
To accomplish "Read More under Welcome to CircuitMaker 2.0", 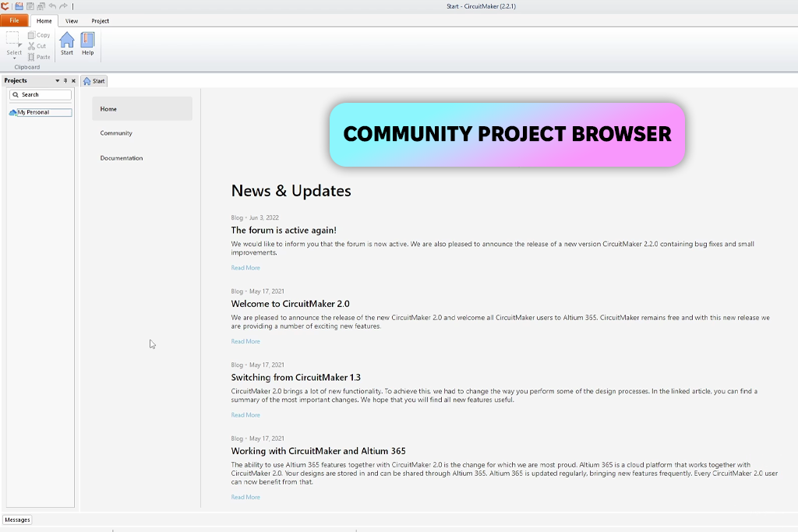I will pos(245,341).
